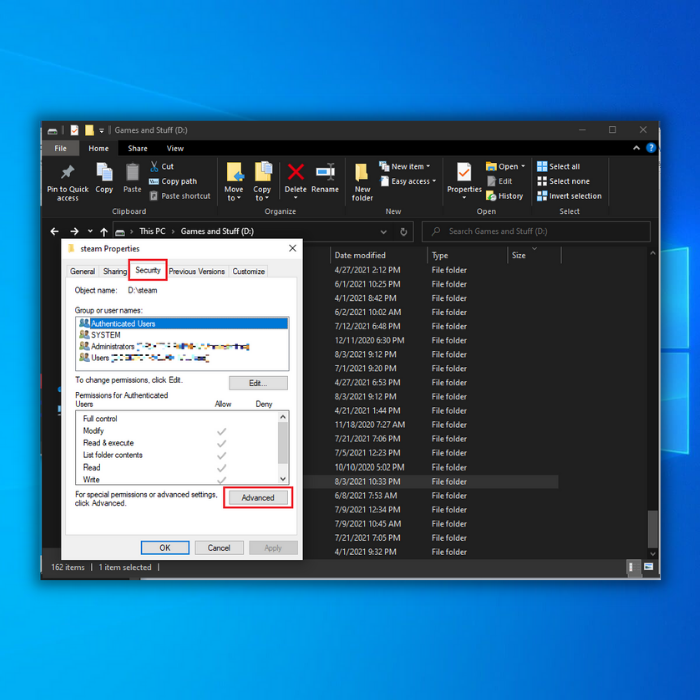Open recent locations dropdown arrow
Viewport: 700px width, 700px height.
[x=90, y=231]
